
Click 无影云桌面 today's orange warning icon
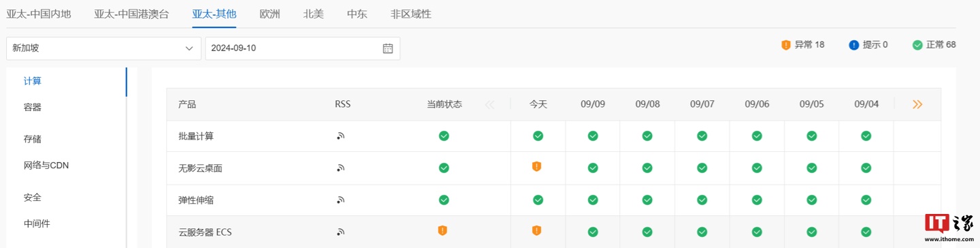click(536, 166)
